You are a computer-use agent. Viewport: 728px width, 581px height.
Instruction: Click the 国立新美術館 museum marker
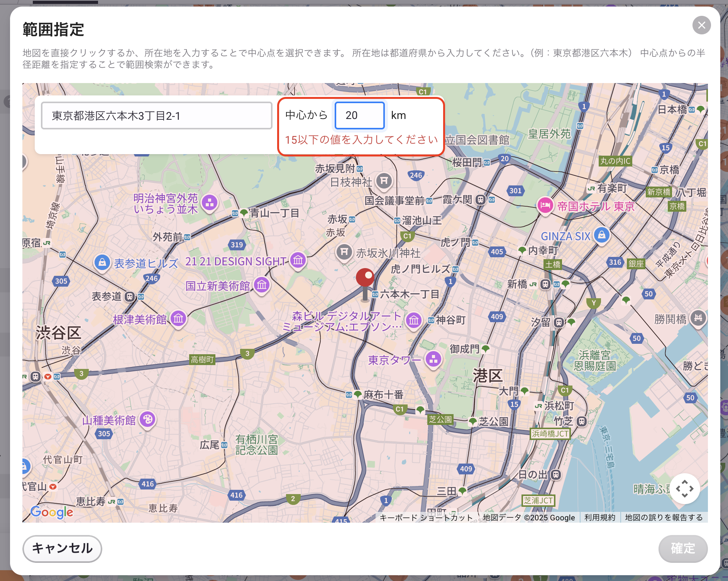click(x=262, y=285)
